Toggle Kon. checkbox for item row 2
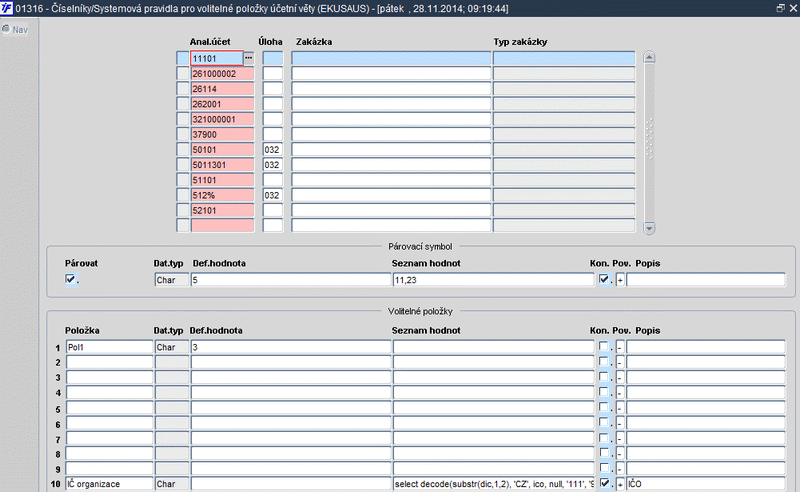This screenshot has height=492, width=800. (x=604, y=362)
